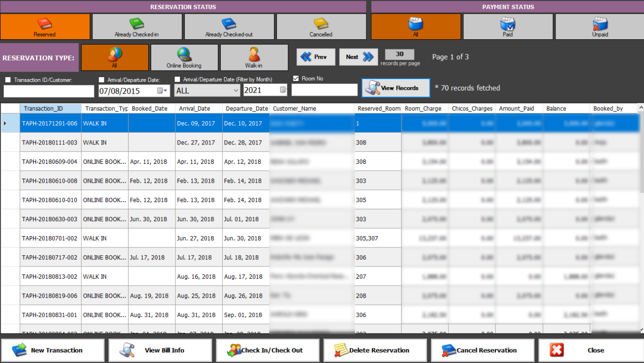644x363 pixels.
Task: Show Cancelled reservations yellow book icon
Action: click(321, 24)
